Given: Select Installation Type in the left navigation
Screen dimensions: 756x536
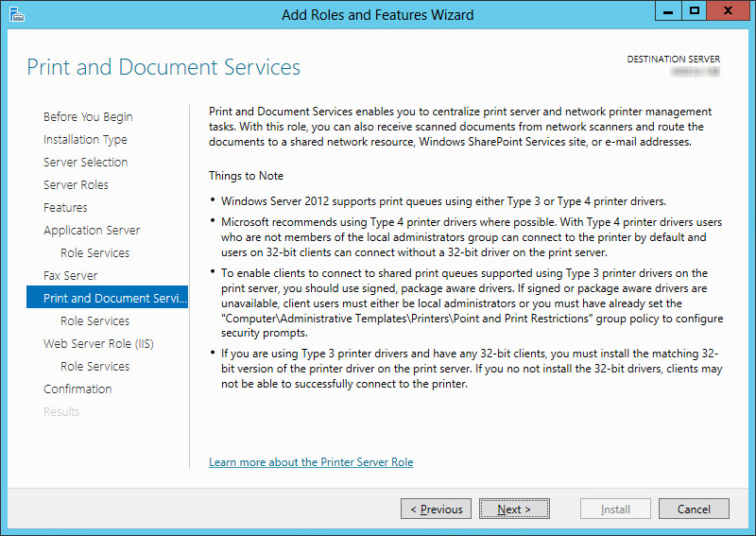Looking at the screenshot, I should click(85, 140).
